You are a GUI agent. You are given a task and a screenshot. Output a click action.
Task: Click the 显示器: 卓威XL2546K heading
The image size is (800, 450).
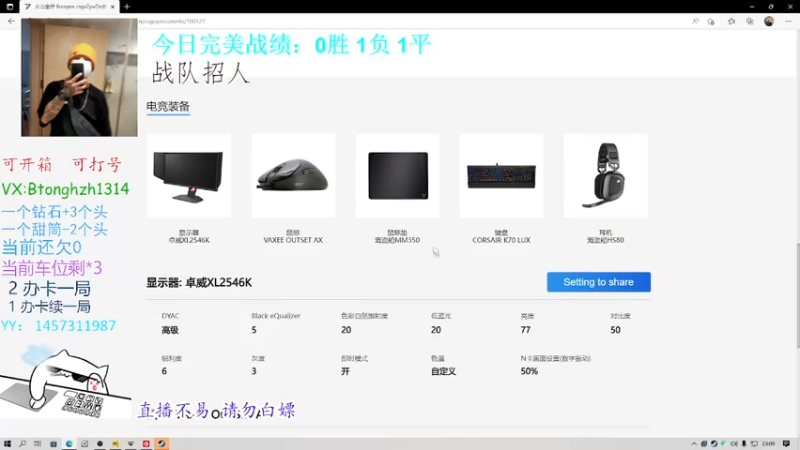point(199,283)
